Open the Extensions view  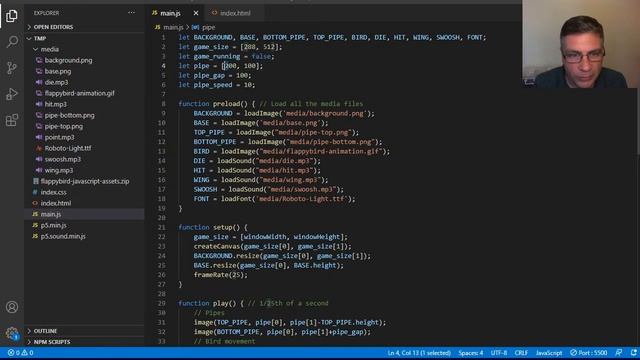(x=12, y=120)
